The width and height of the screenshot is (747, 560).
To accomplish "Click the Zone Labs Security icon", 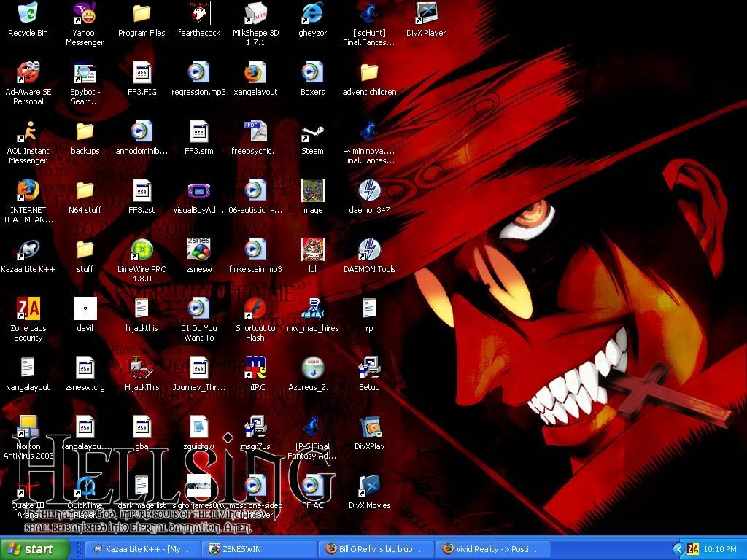I will coord(28,309).
